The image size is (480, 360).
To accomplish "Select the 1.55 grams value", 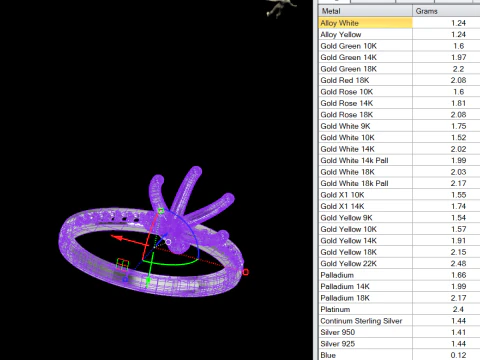I will (x=458, y=195).
